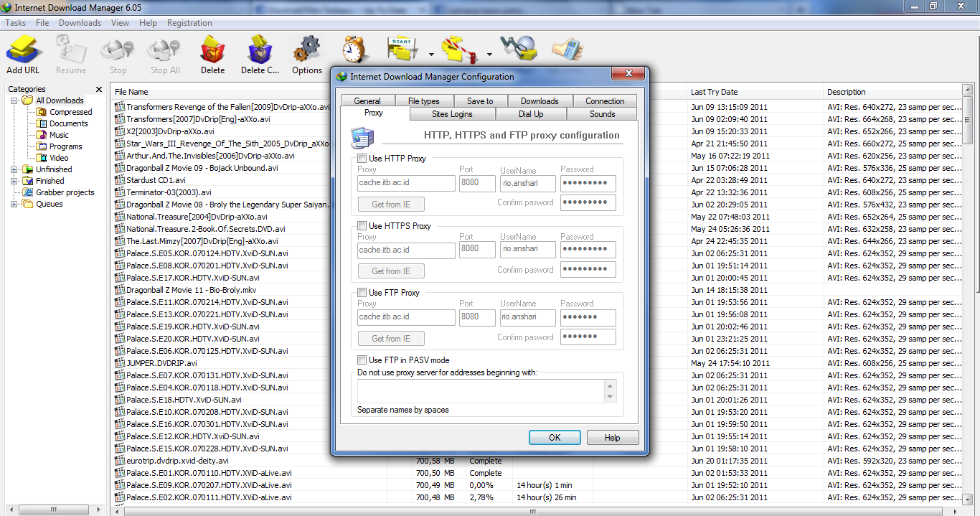The width and height of the screenshot is (980, 516).
Task: Switch to the General tab
Action: tap(367, 101)
